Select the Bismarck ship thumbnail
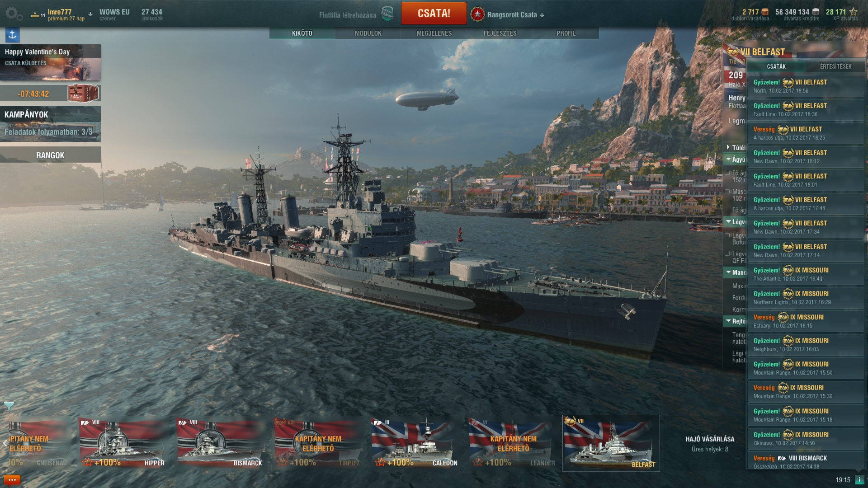 (222, 443)
